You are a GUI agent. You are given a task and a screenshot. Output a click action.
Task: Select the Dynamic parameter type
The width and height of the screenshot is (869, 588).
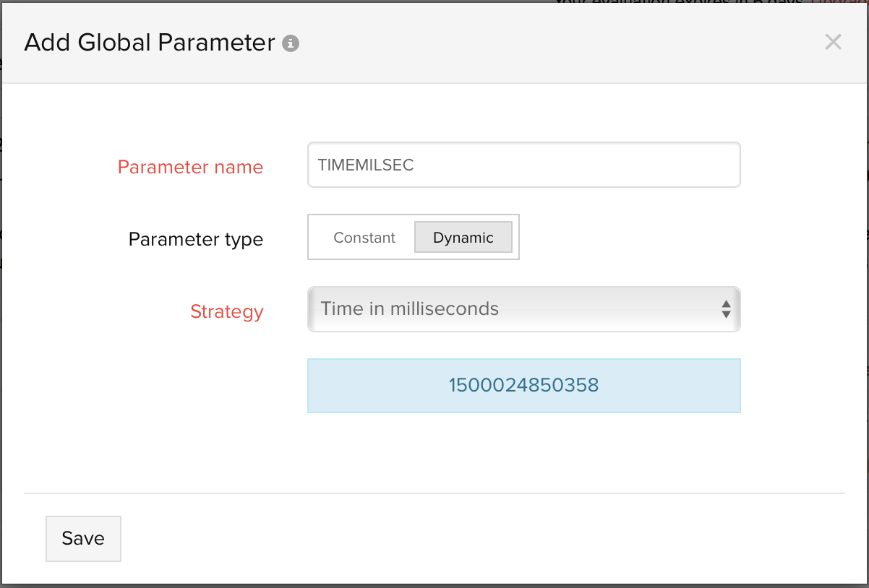click(x=463, y=238)
